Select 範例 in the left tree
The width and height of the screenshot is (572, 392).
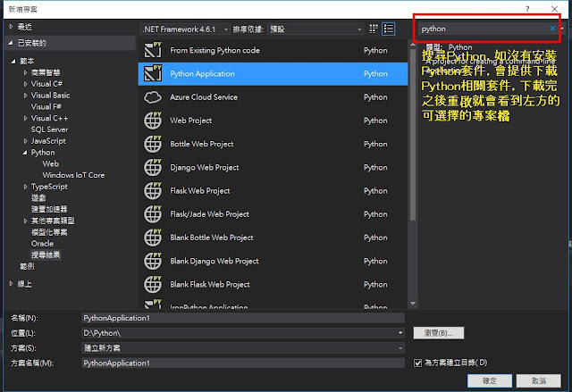pos(27,266)
